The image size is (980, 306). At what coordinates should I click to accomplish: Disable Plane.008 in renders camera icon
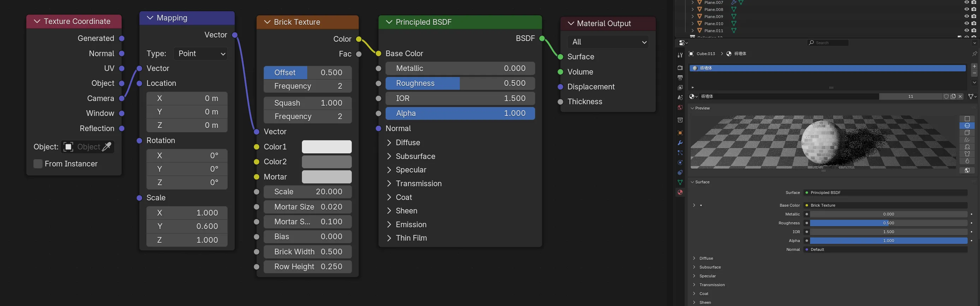[974, 9]
